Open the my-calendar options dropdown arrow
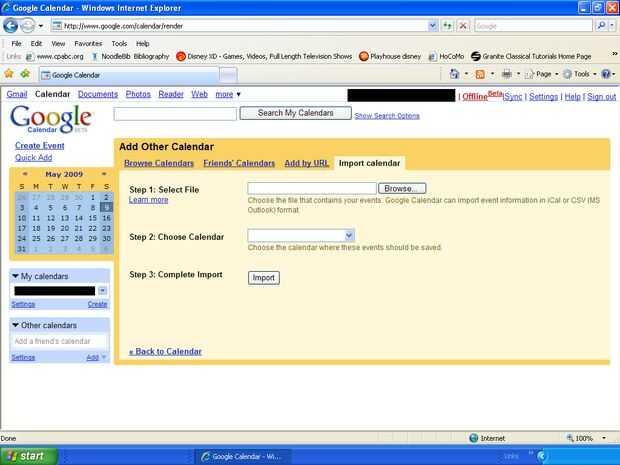 point(102,291)
